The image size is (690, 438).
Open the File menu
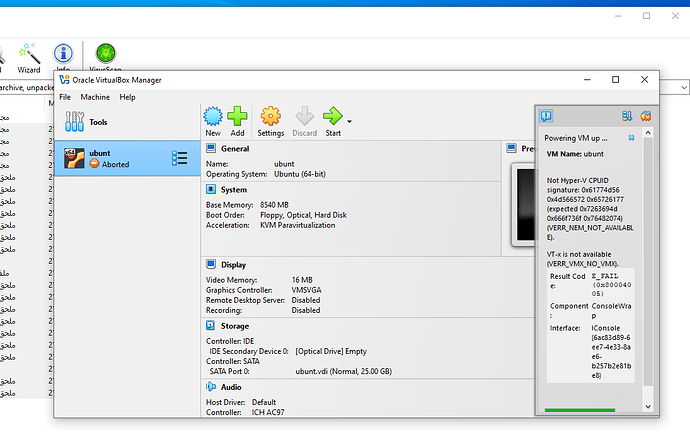tap(65, 97)
